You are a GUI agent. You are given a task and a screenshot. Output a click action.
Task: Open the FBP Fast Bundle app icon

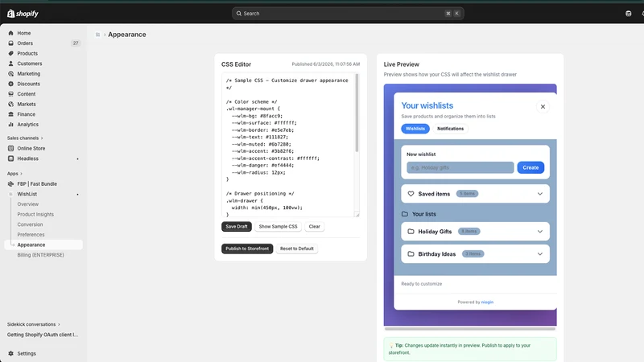[x=10, y=184]
